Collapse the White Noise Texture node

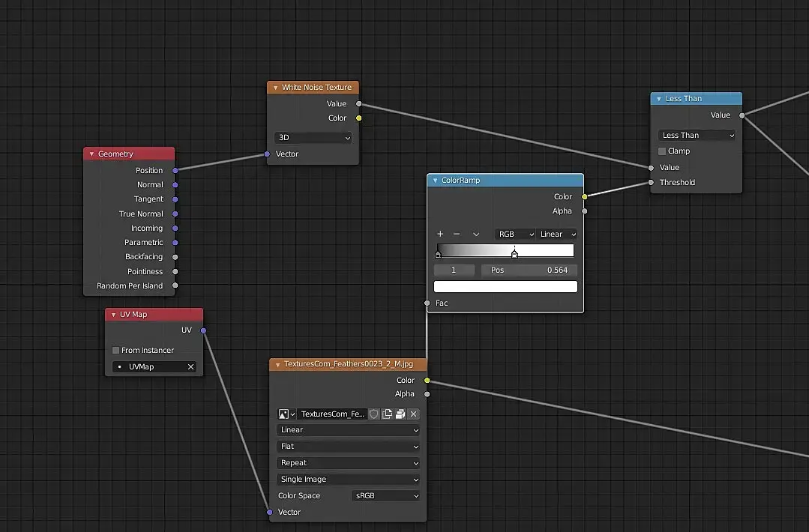click(275, 88)
